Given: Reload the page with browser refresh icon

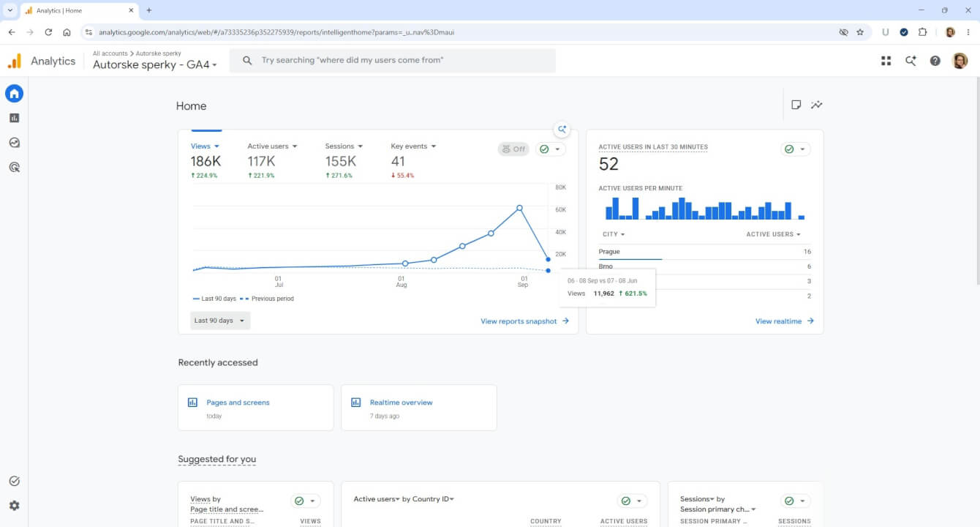Looking at the screenshot, I should click(x=48, y=32).
